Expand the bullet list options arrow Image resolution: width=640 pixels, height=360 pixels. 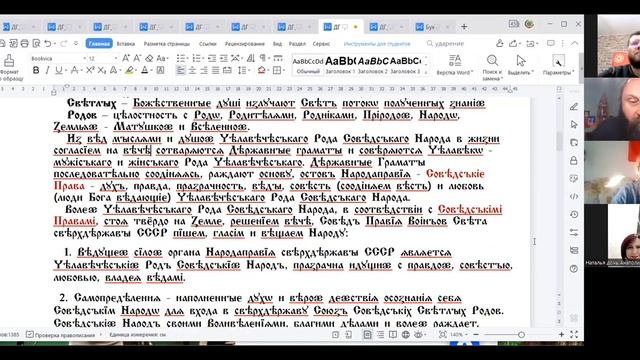(188, 58)
